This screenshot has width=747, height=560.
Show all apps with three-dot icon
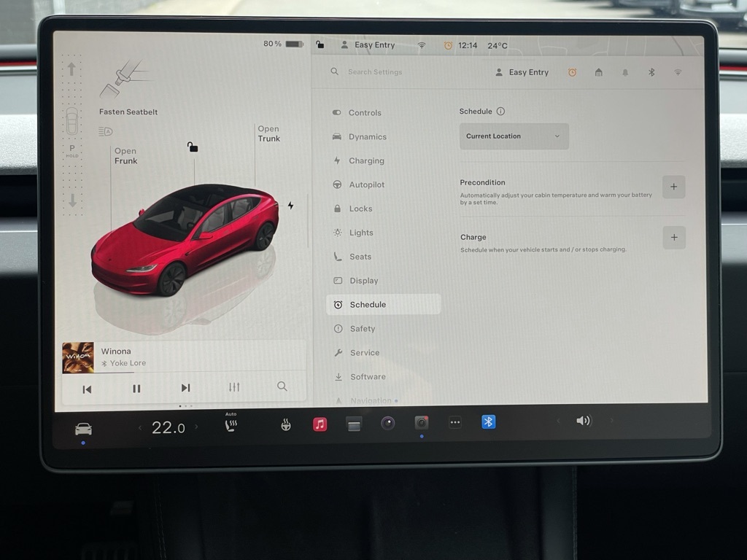click(x=455, y=423)
